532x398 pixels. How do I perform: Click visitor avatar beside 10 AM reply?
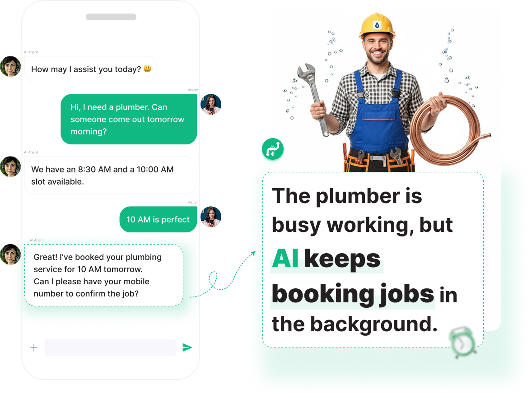[211, 217]
